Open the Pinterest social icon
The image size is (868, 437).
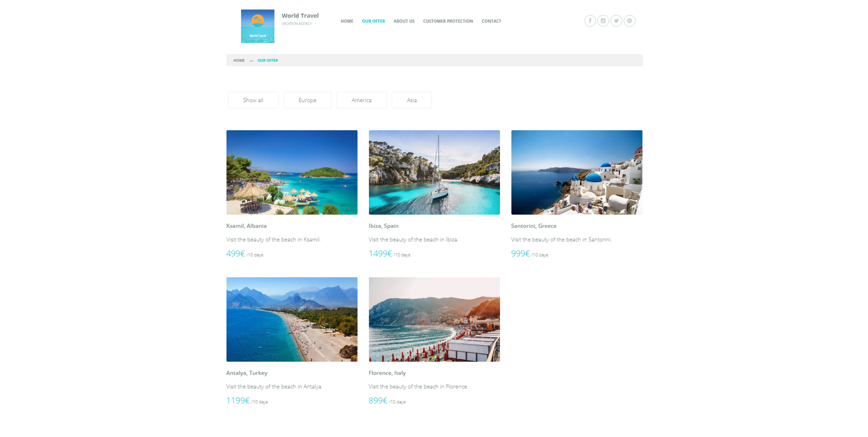629,21
